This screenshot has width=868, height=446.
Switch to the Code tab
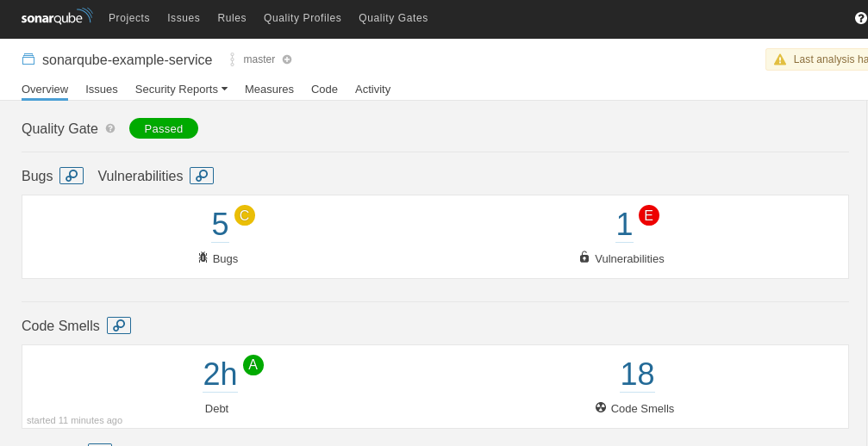click(x=324, y=89)
